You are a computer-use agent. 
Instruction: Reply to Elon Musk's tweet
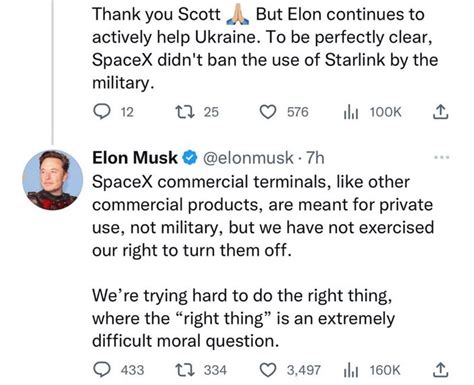tap(101, 370)
